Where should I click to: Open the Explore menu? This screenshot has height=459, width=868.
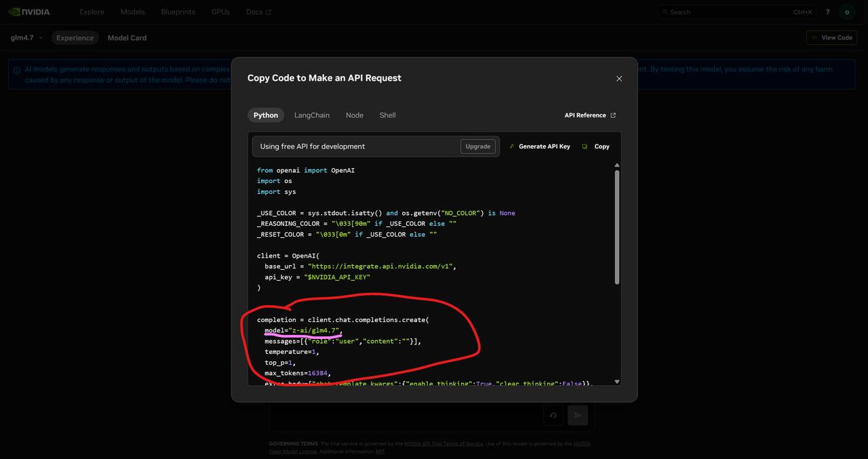point(92,12)
